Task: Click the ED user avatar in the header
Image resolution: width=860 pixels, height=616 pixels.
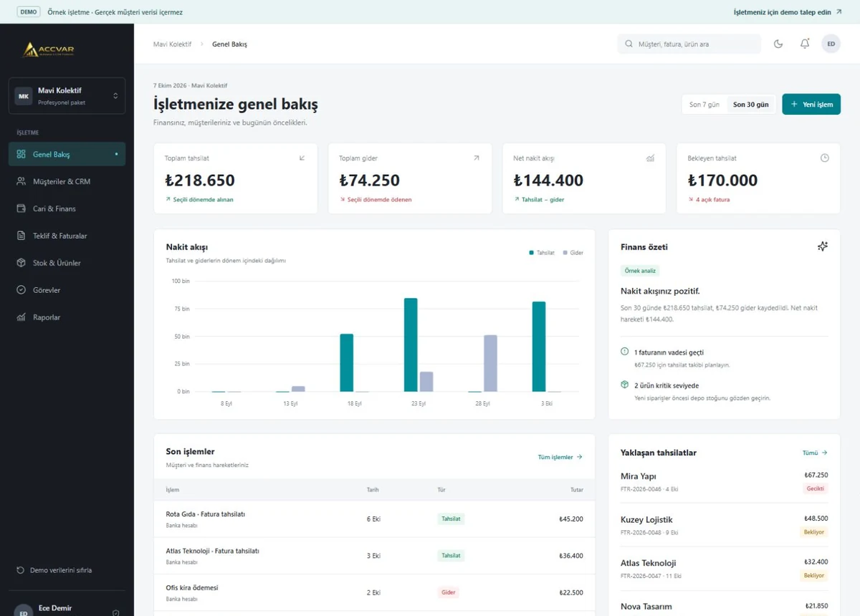Action: pyautogui.click(x=831, y=44)
